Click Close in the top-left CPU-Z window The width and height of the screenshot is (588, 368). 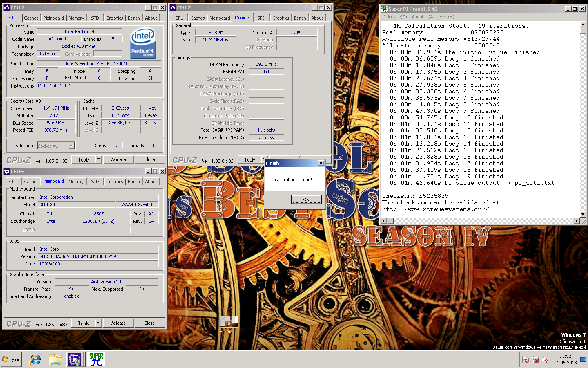[x=149, y=159]
